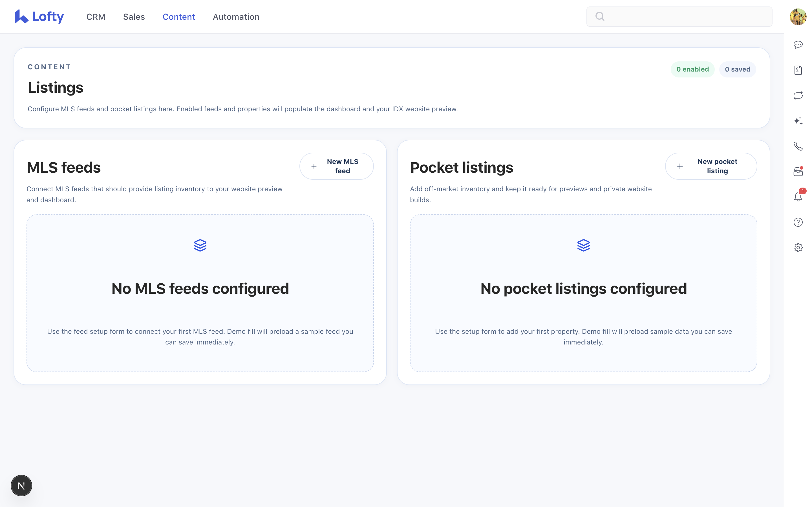Click the New MLS feed button
Screen dimensions: 812x507
(x=336, y=166)
